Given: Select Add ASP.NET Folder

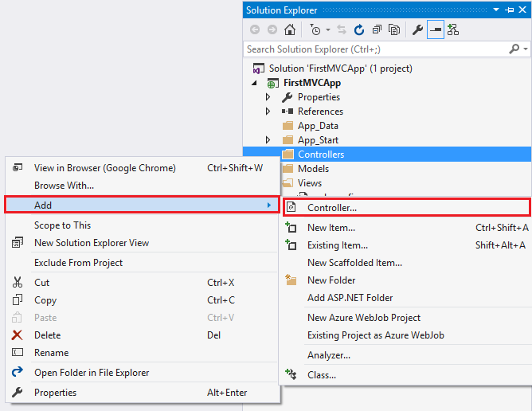Looking at the screenshot, I should click(x=406, y=298).
